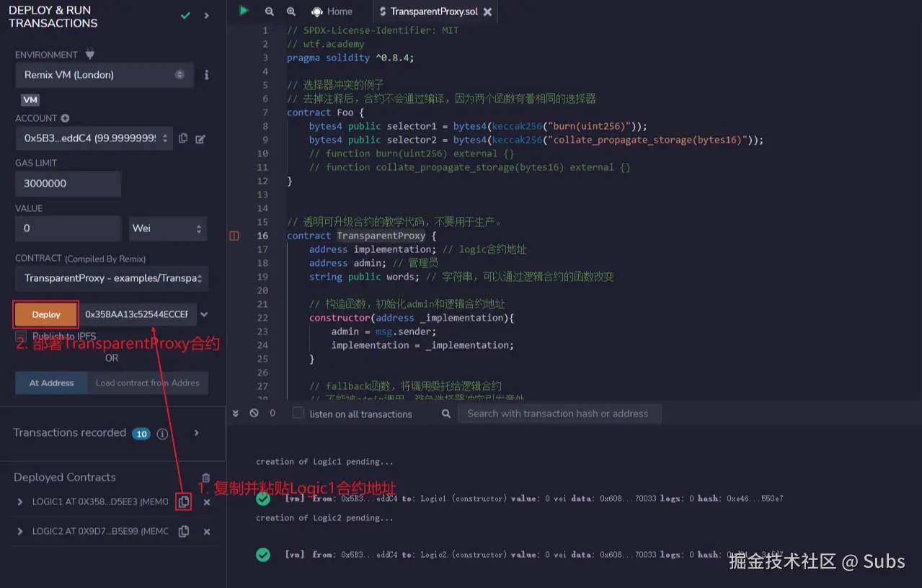Open the Wei unit dropdown

coord(168,228)
